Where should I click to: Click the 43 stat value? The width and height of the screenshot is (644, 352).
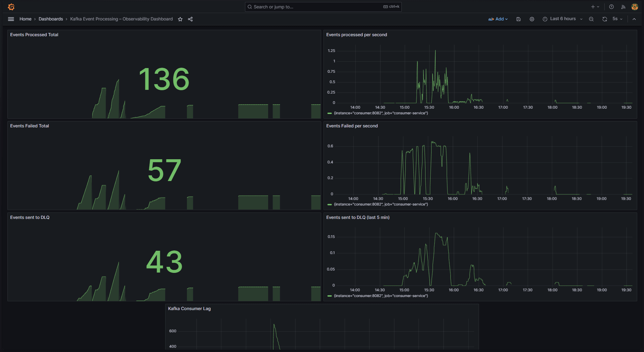point(164,262)
